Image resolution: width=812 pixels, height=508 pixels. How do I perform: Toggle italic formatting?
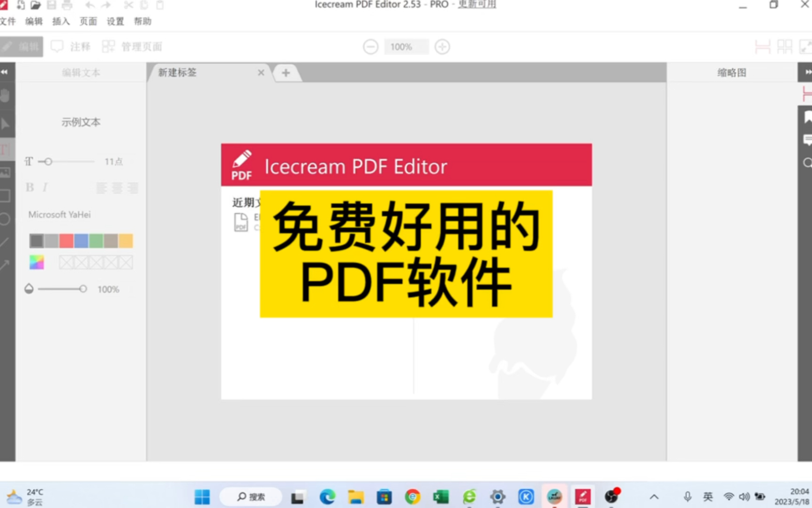point(45,187)
